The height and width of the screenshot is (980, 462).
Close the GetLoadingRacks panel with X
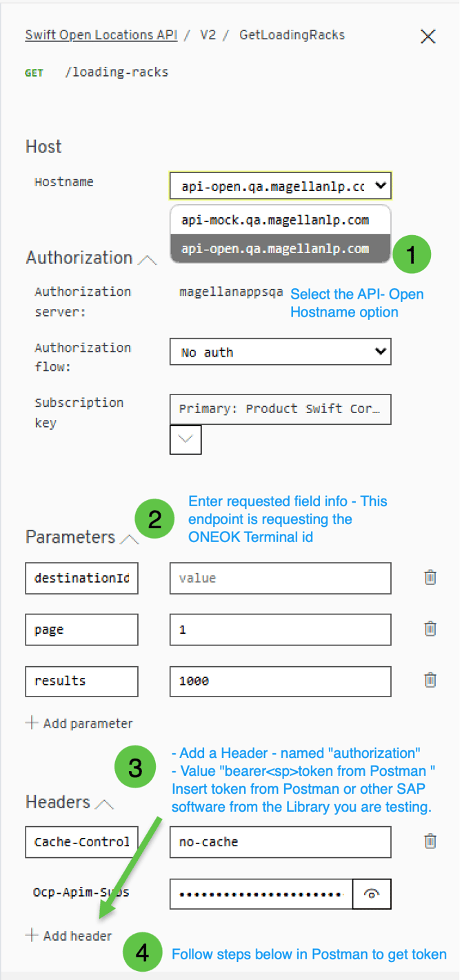[428, 37]
